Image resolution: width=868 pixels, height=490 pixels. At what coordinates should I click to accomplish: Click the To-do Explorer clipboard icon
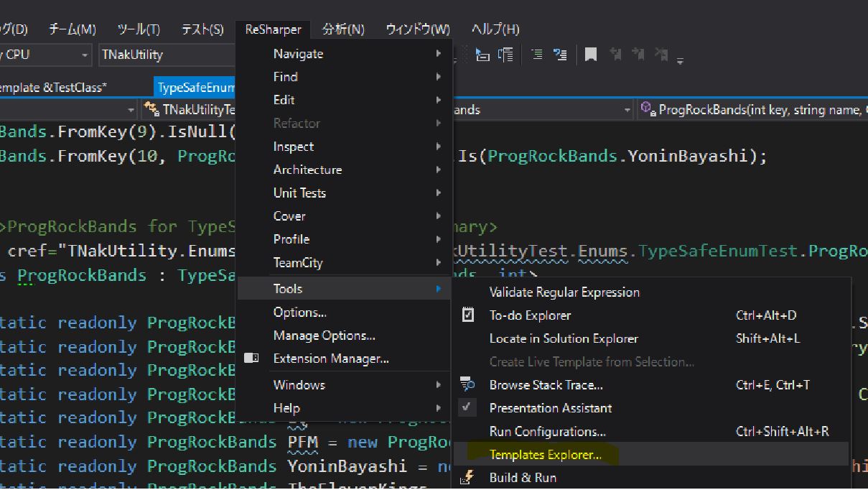pyautogui.click(x=468, y=315)
